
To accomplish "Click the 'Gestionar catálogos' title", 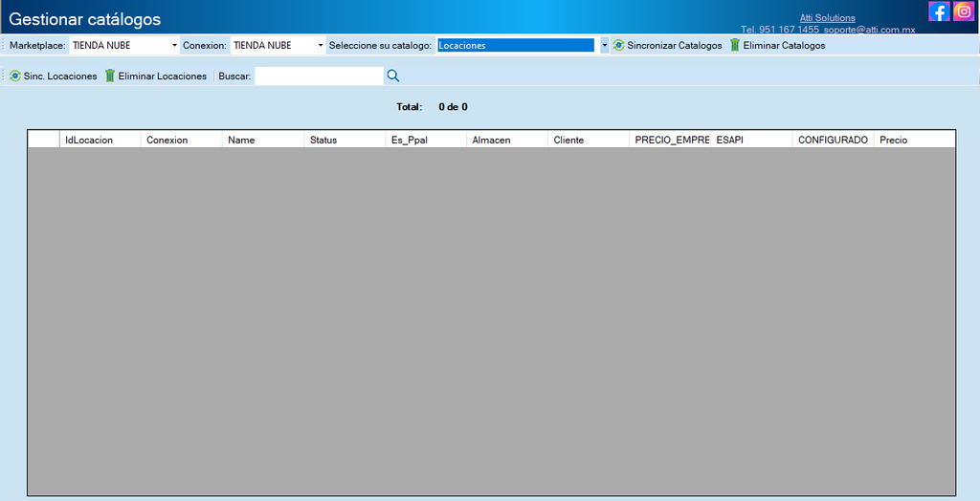I will 85,19.
